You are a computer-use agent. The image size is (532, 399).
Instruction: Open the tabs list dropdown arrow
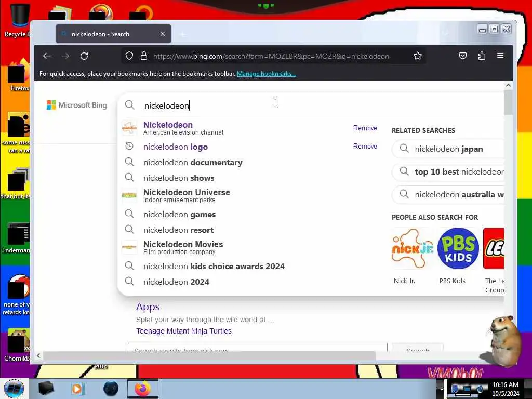[445, 33]
